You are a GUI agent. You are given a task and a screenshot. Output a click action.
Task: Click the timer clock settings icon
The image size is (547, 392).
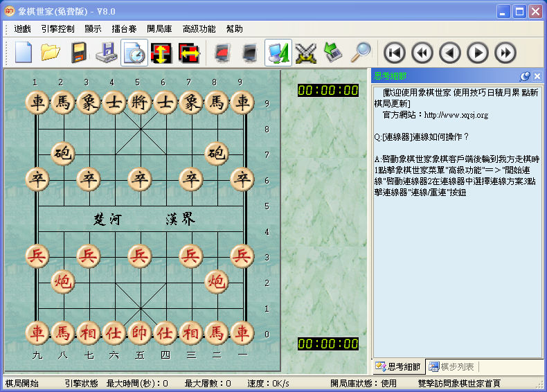(x=134, y=53)
